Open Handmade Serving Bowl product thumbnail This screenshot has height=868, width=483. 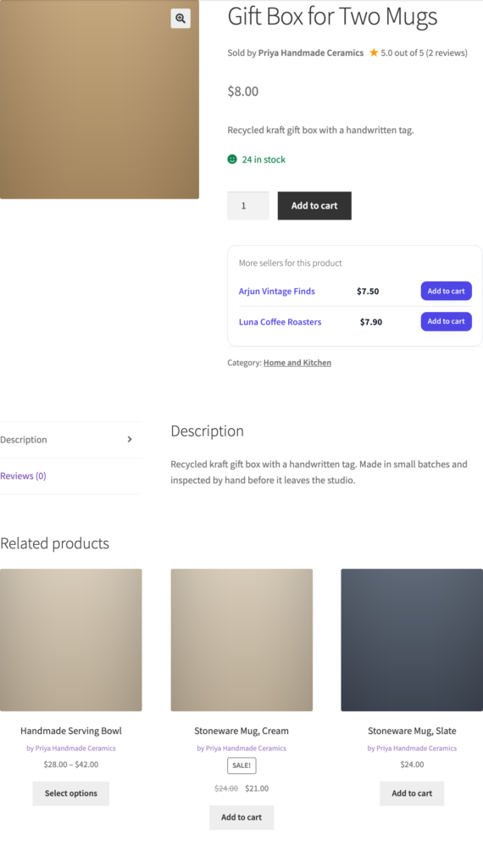click(71, 640)
